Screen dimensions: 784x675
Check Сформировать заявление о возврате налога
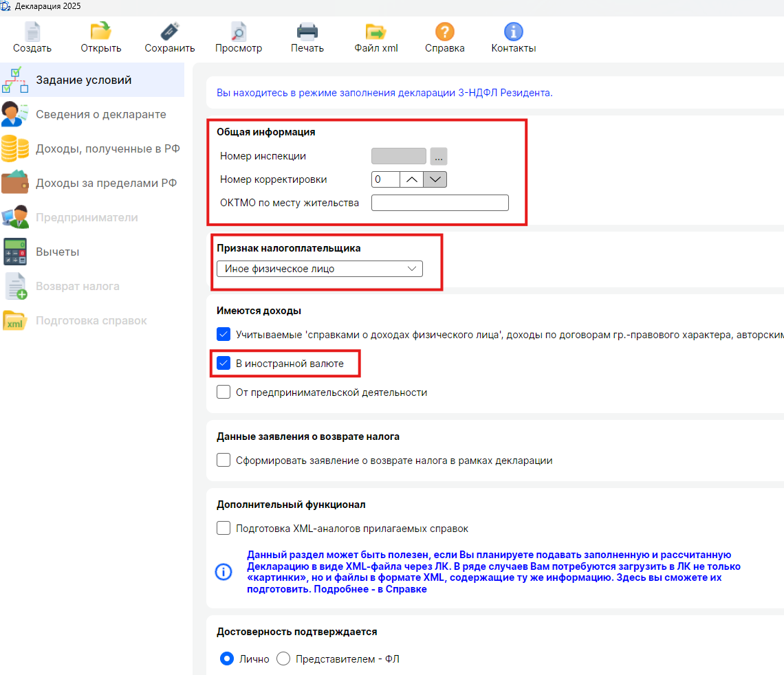(224, 461)
